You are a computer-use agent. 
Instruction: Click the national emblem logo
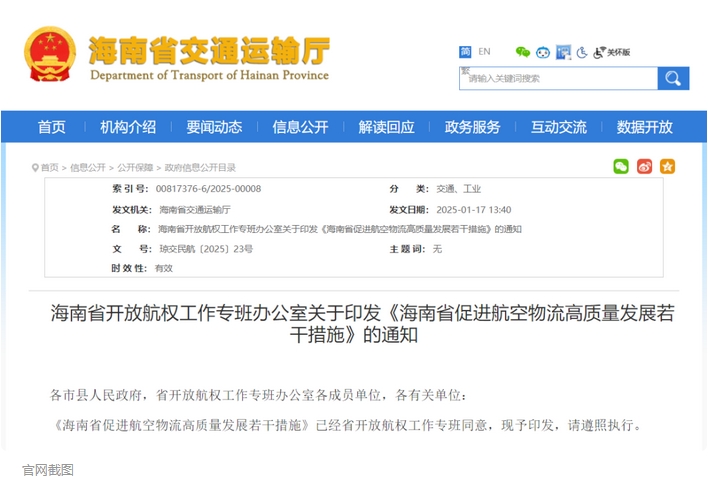[50, 54]
